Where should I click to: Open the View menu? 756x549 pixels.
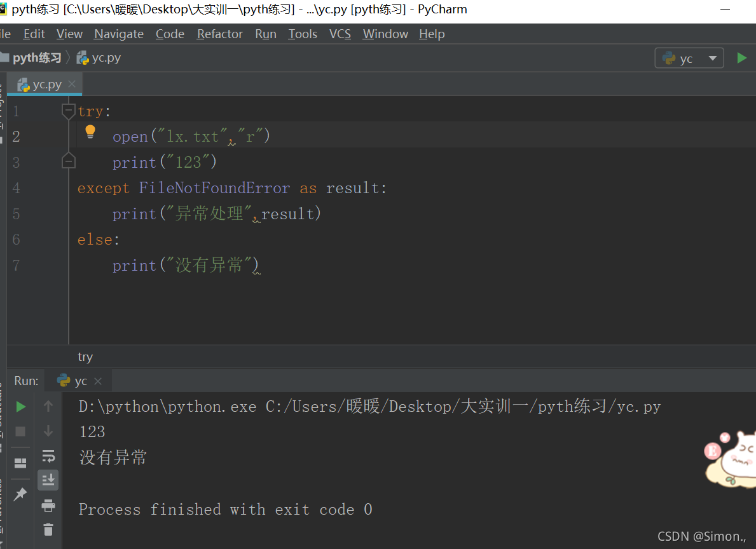coord(69,34)
